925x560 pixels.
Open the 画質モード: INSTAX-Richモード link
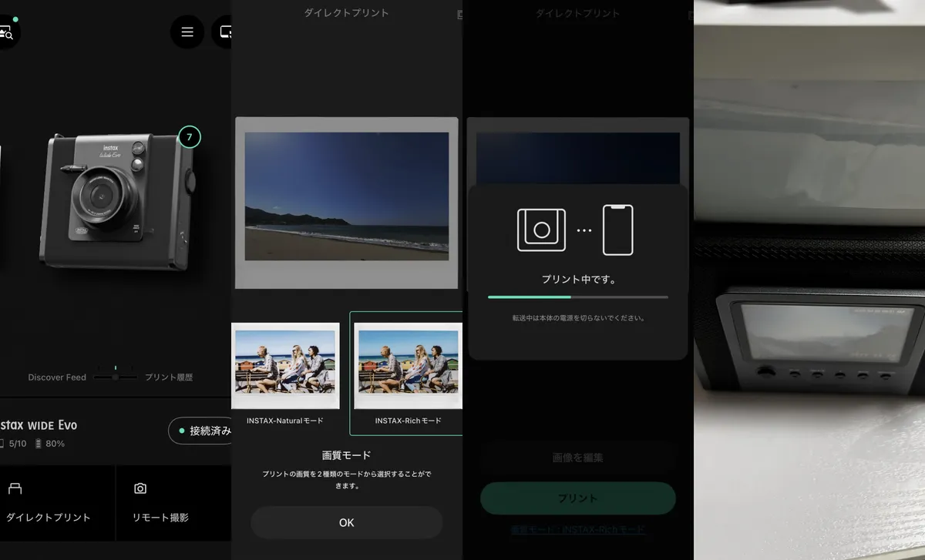(578, 530)
